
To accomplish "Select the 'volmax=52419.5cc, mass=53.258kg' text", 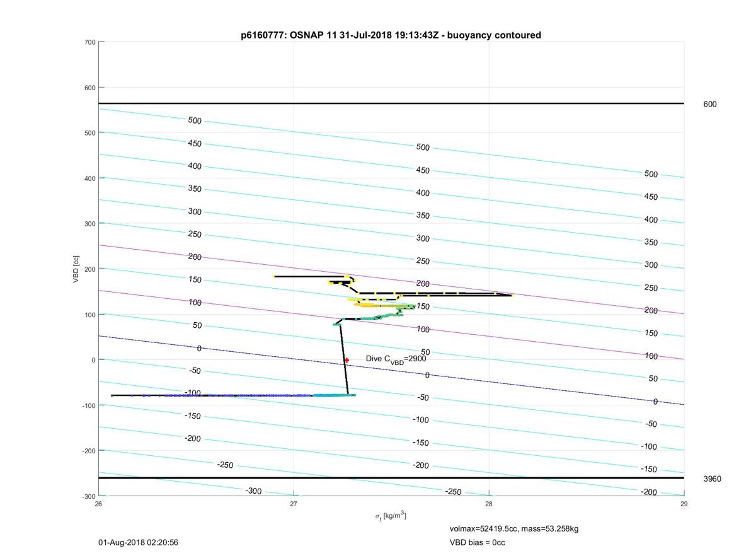I will 514,528.
